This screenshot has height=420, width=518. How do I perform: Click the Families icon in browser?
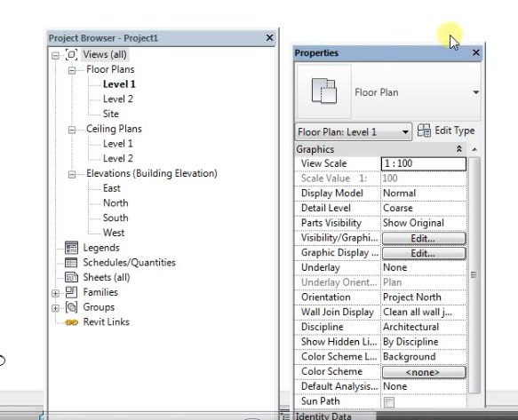click(71, 292)
